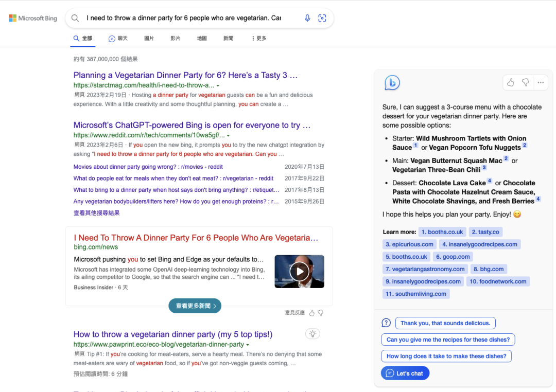Choose 'How long does it take' suggestion

pos(446,356)
